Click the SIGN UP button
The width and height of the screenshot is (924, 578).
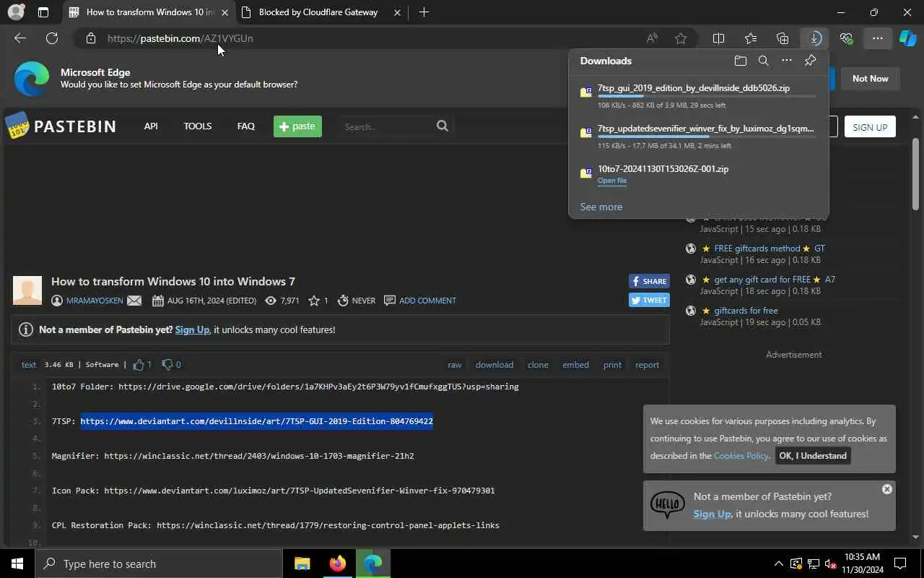pyautogui.click(x=870, y=126)
